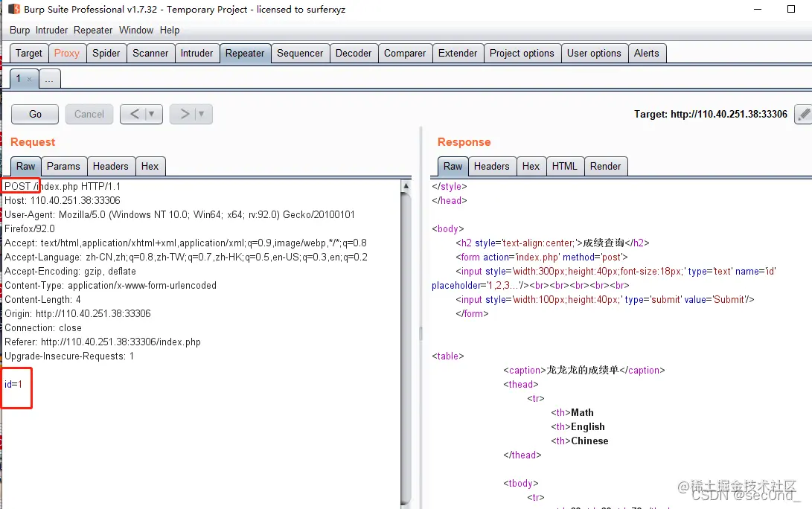The image size is (812, 509).
Task: Click the Cancel button
Action: pyautogui.click(x=89, y=114)
